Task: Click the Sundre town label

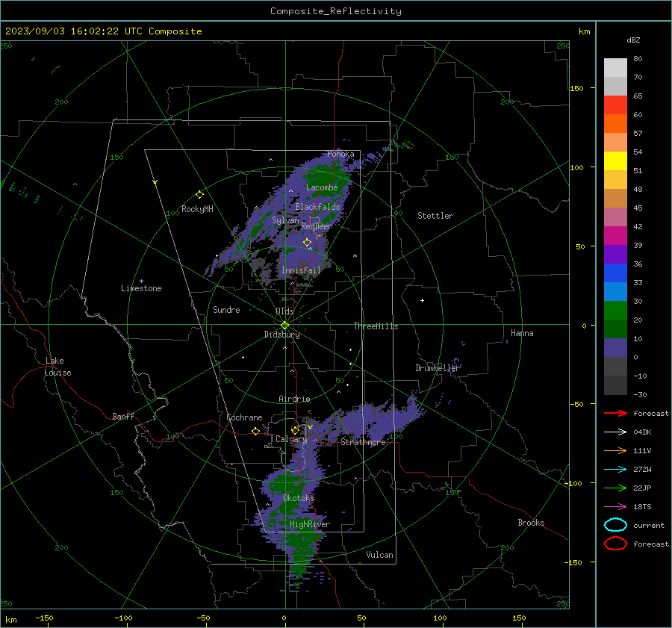Action: click(x=226, y=309)
